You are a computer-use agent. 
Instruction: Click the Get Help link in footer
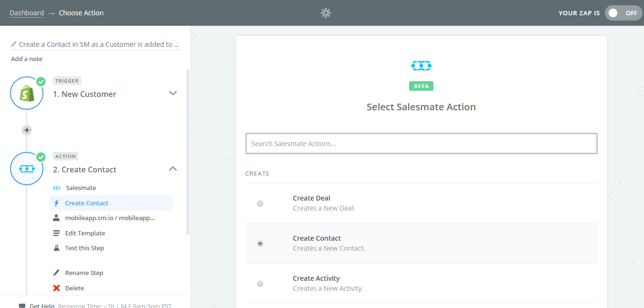[x=42, y=306]
